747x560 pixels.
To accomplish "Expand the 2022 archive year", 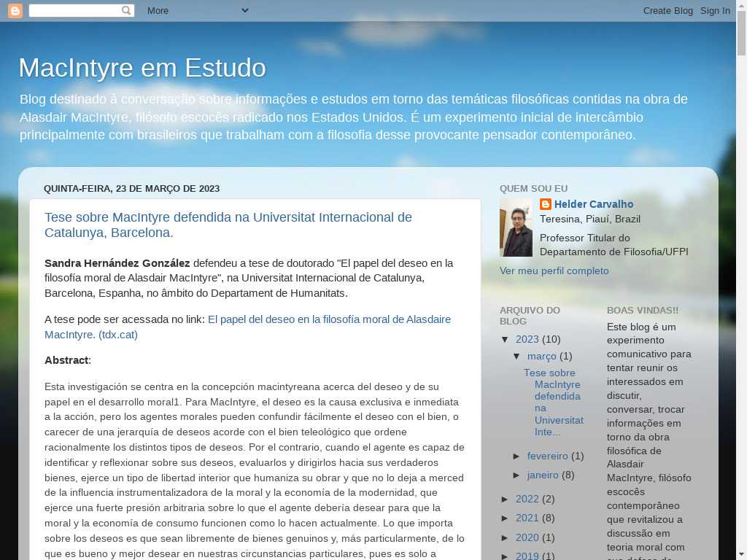I will click(x=506, y=499).
